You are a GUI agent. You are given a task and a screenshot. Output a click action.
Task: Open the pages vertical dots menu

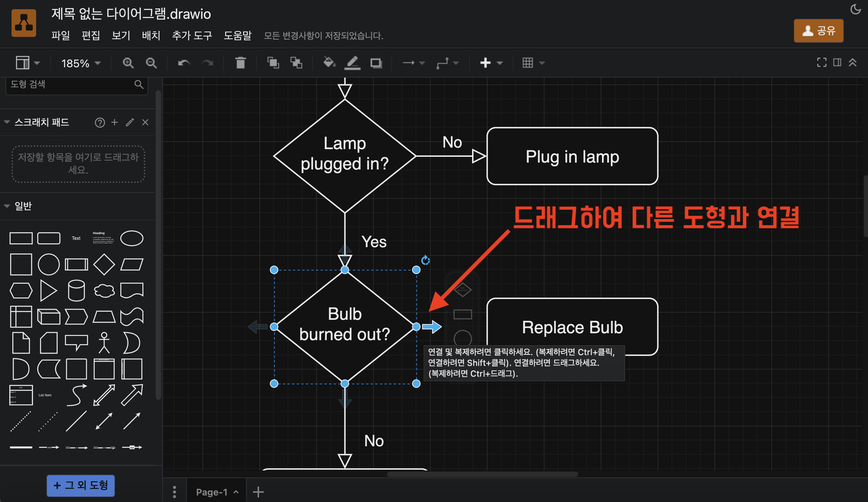point(175,492)
